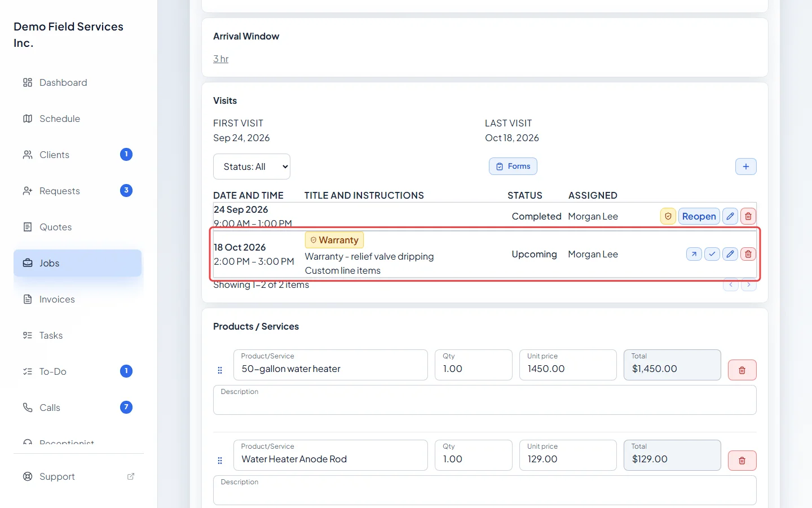The width and height of the screenshot is (812, 508).
Task: Delete the 18 Oct 2026 visit
Action: 748,254
